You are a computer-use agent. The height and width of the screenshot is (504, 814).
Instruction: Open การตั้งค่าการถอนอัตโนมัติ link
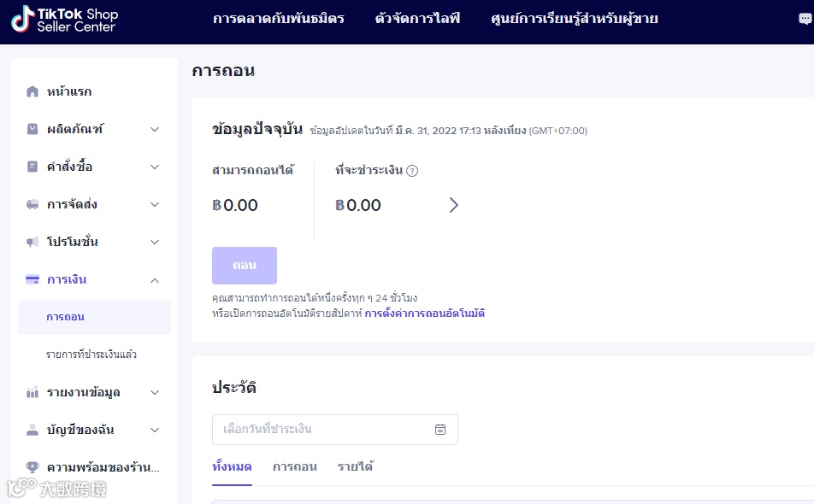click(425, 314)
